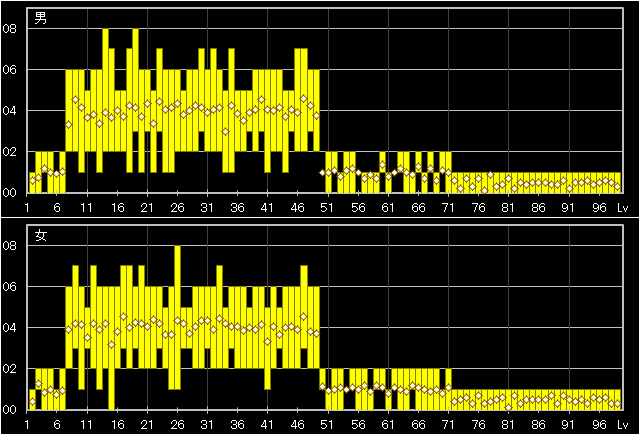The height and width of the screenshot is (435, 640).
Task: Select the 02 y-axis label in the 男 chart
Action: pyautogui.click(x=9, y=152)
